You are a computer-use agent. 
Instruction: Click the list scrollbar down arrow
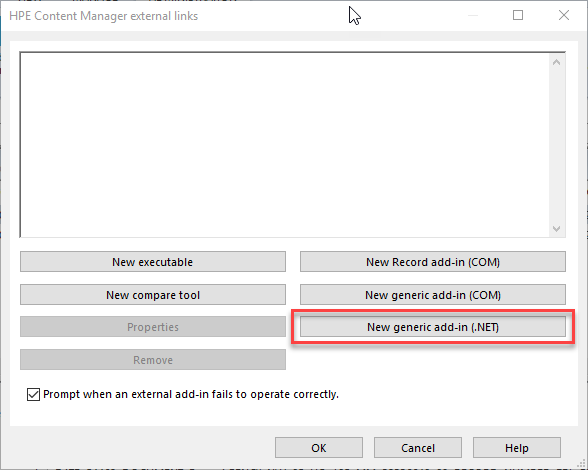(x=556, y=228)
